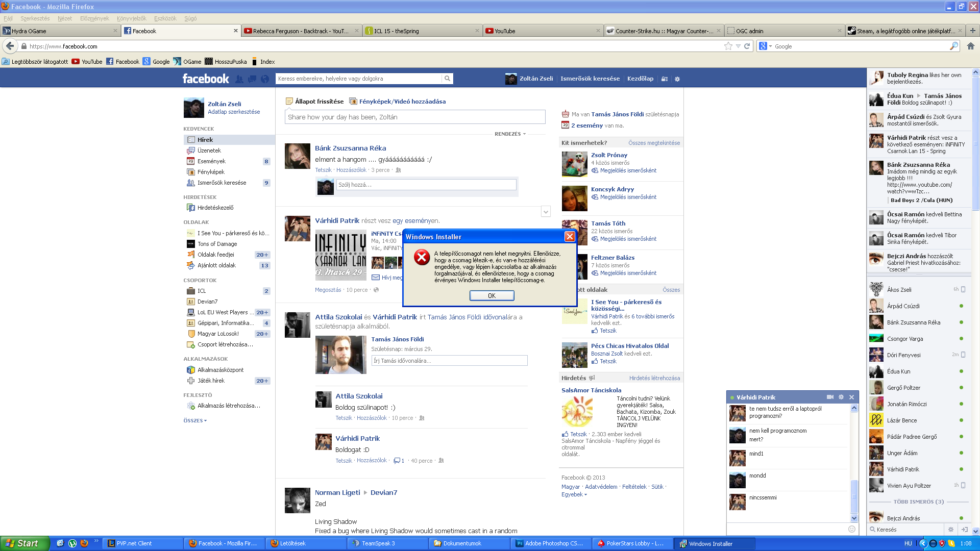980x551 pixels.
Task: Mark Zsolt Prónay as a friend
Action: click(x=624, y=170)
